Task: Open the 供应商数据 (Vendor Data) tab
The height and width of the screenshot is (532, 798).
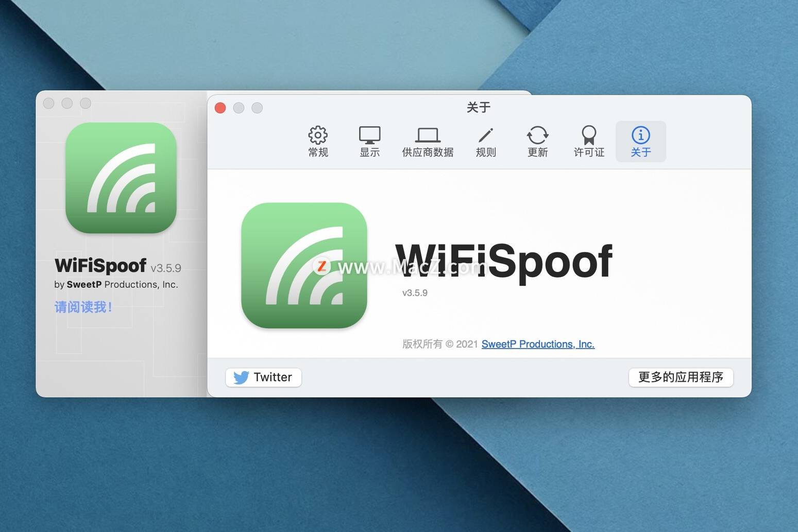Action: [428, 142]
